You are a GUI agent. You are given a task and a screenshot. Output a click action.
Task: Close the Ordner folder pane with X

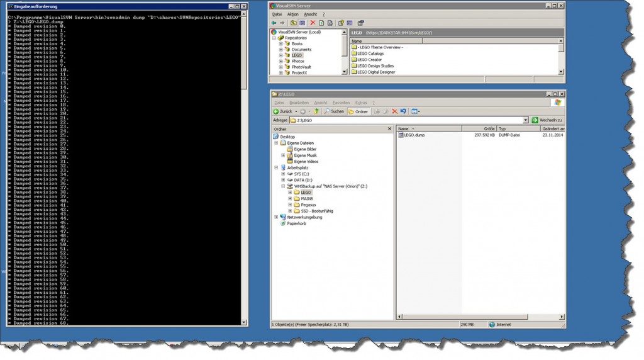coord(390,129)
